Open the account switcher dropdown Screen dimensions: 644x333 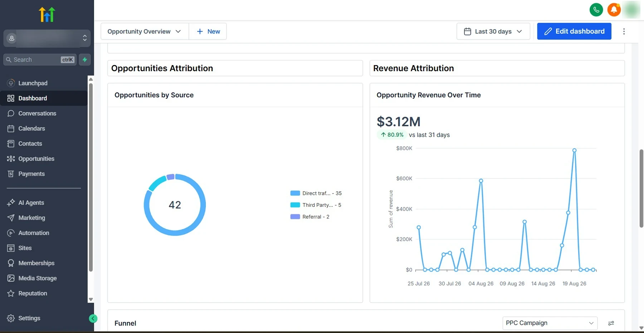click(x=47, y=38)
